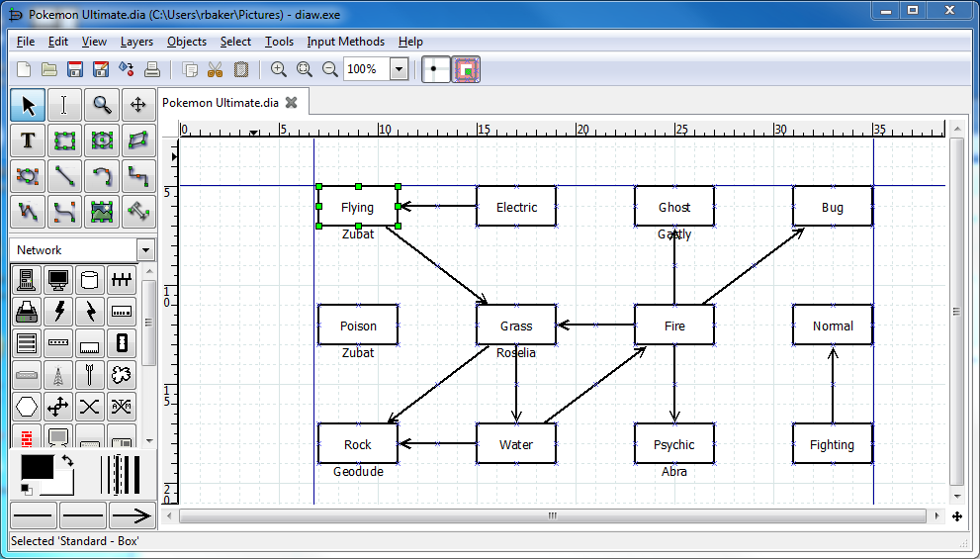Open the navigation popup cross icon
The width and height of the screenshot is (980, 559).
(x=957, y=515)
